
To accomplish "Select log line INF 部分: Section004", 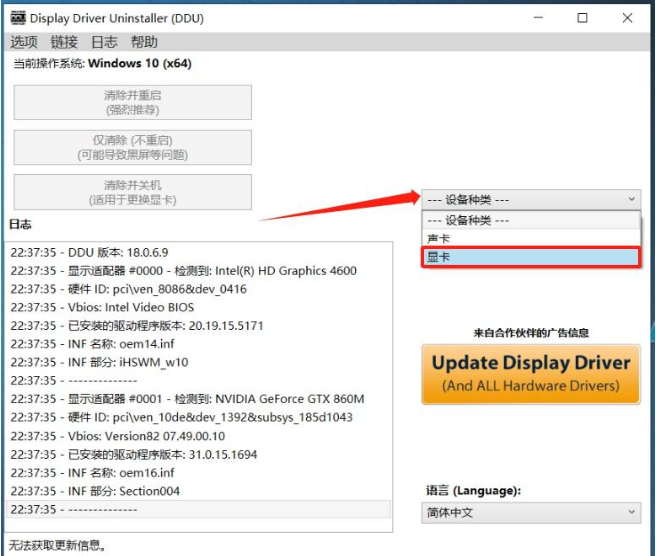I will point(198,491).
